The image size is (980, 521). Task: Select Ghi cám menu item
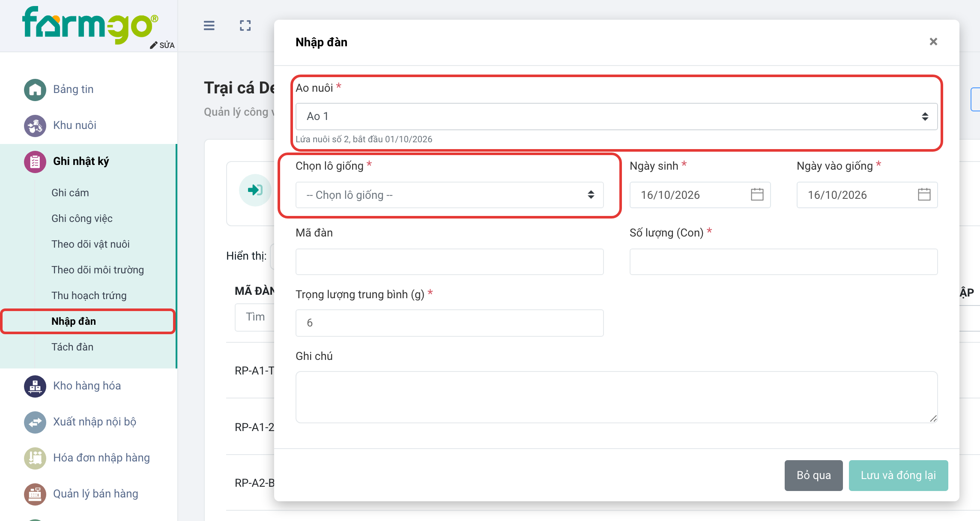coord(70,193)
